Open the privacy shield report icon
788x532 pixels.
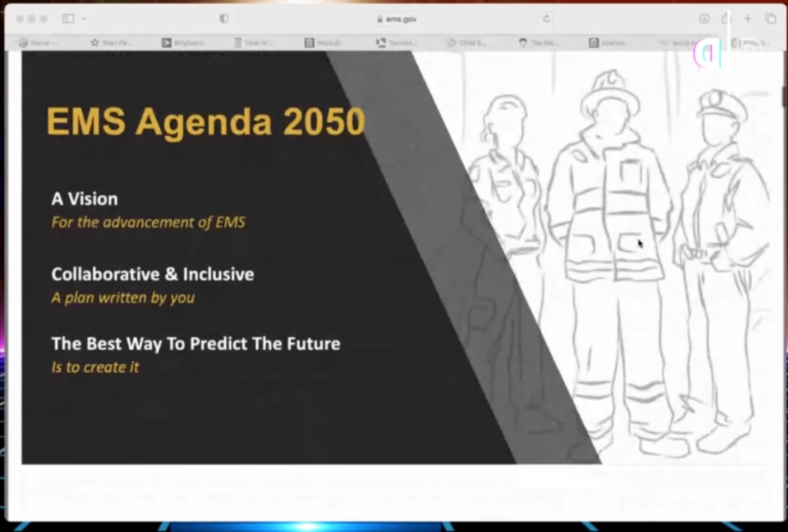(224, 19)
